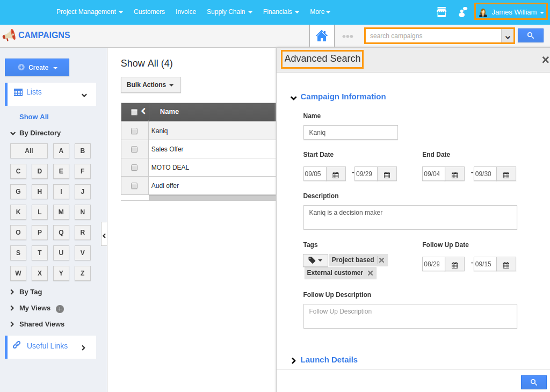The width and height of the screenshot is (550, 392).
Task: Click the home icon in the toolbar
Action: pyautogui.click(x=322, y=36)
